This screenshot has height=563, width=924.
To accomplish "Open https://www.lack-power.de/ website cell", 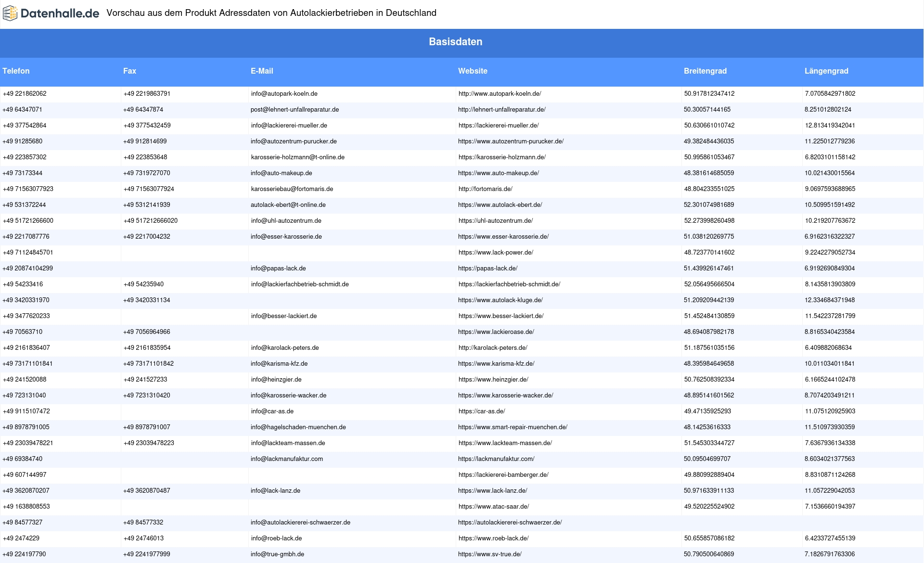I will click(x=496, y=253).
